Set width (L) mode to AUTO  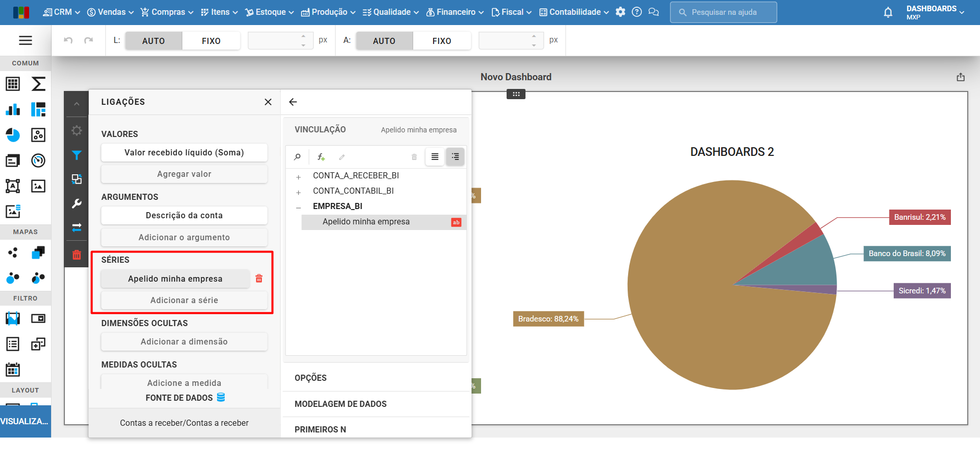click(x=154, y=41)
